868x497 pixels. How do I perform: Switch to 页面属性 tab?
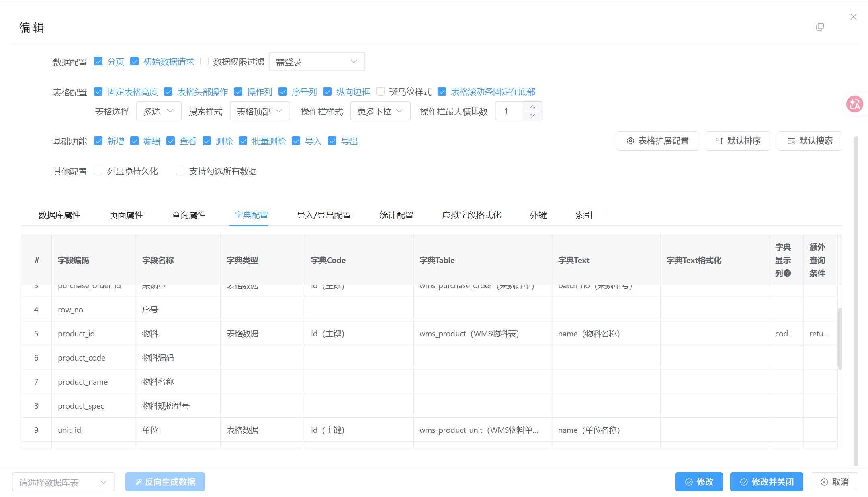coord(126,215)
